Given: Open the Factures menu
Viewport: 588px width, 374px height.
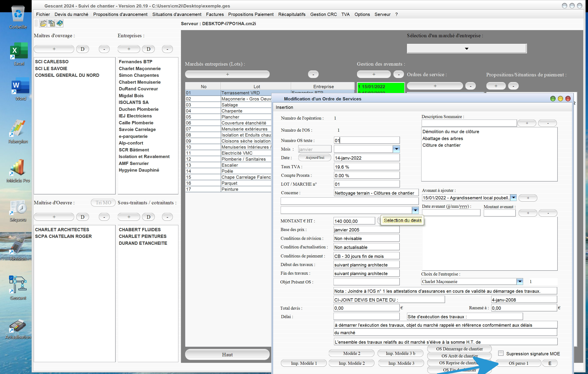Looking at the screenshot, I should pos(215,14).
